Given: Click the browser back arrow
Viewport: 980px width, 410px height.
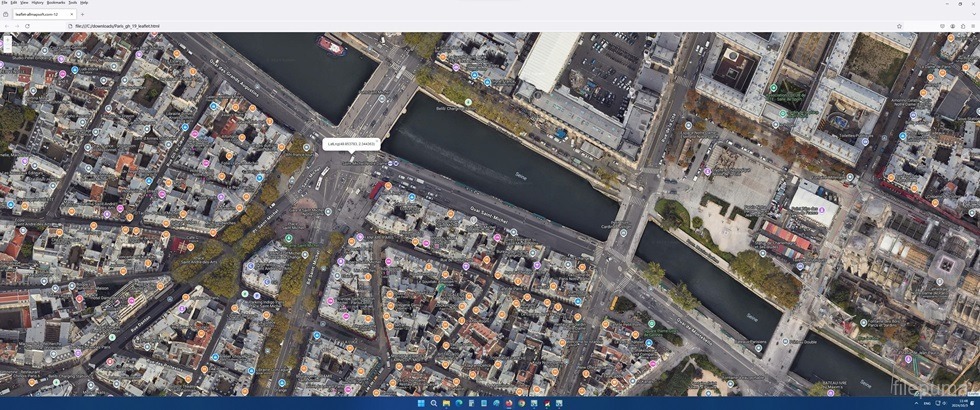Looking at the screenshot, I should [6, 26].
